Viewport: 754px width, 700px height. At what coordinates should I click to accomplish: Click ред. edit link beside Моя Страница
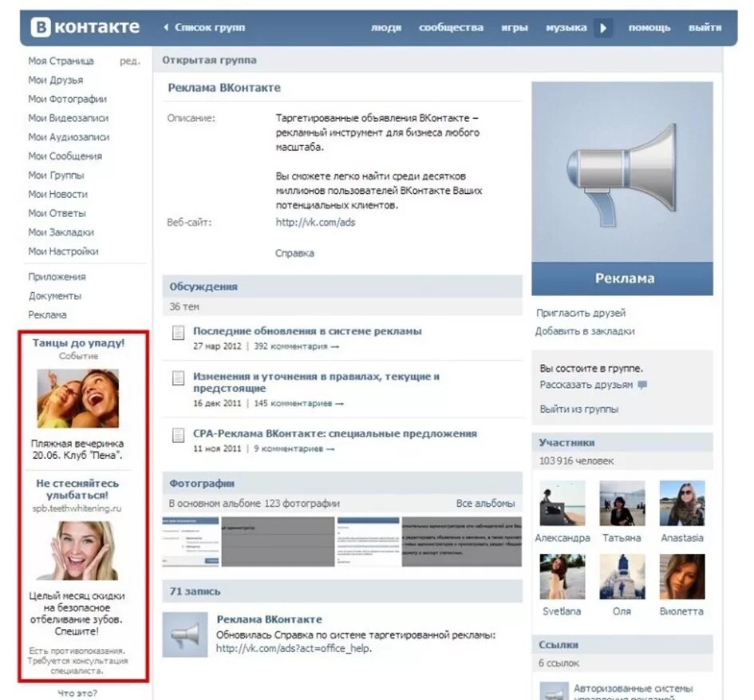click(130, 61)
